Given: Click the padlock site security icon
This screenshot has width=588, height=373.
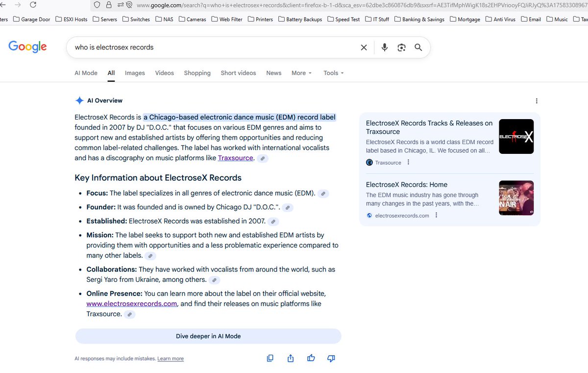Looking at the screenshot, I should click(x=108, y=5).
